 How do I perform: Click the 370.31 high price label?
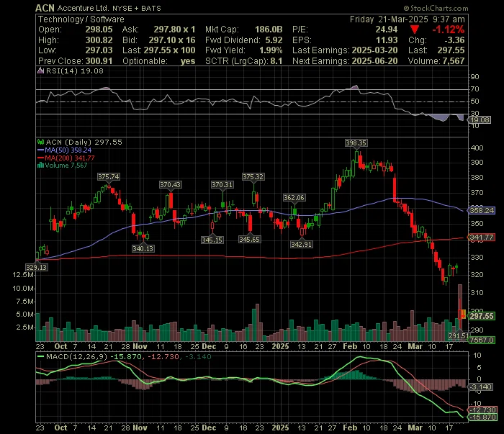coord(222,185)
